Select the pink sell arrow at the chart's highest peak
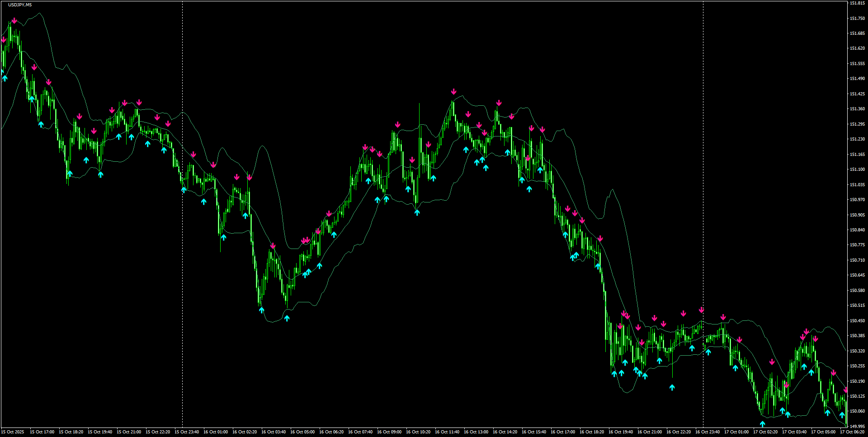 point(15,20)
